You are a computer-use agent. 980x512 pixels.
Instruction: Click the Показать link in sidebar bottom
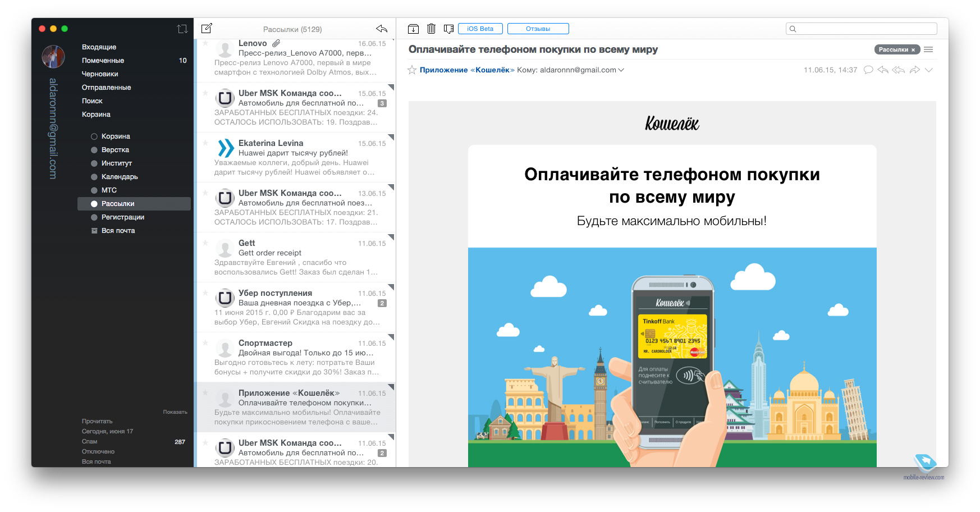click(x=175, y=412)
